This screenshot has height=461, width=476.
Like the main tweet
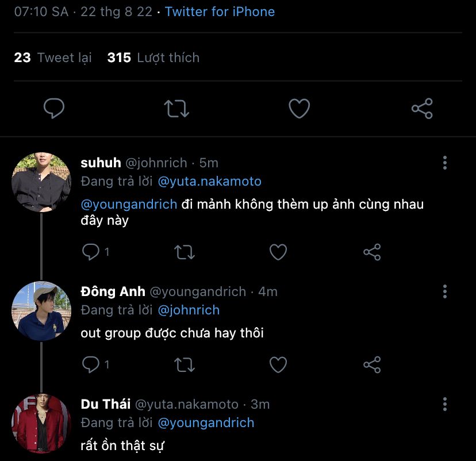pos(299,108)
